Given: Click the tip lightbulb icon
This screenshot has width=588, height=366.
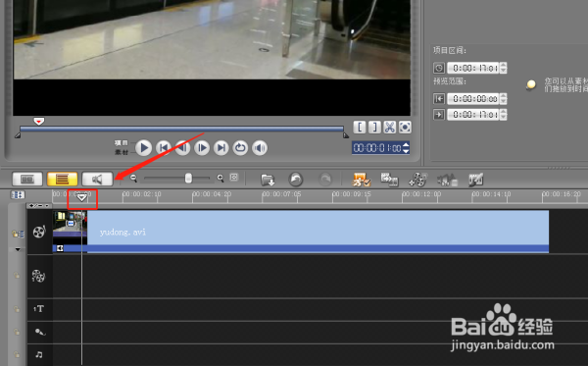Looking at the screenshot, I should tap(531, 84).
